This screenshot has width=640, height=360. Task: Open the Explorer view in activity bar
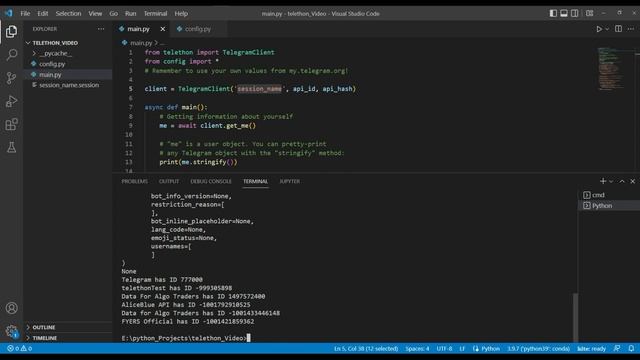pos(11,31)
